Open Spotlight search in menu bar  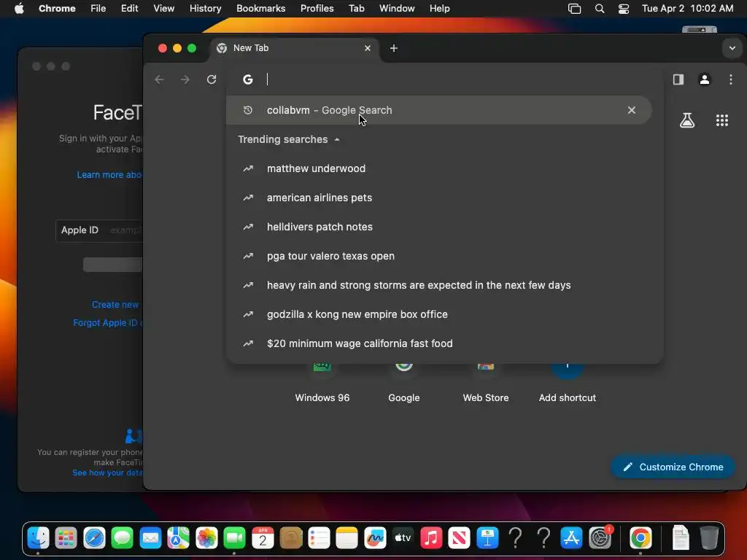(600, 9)
